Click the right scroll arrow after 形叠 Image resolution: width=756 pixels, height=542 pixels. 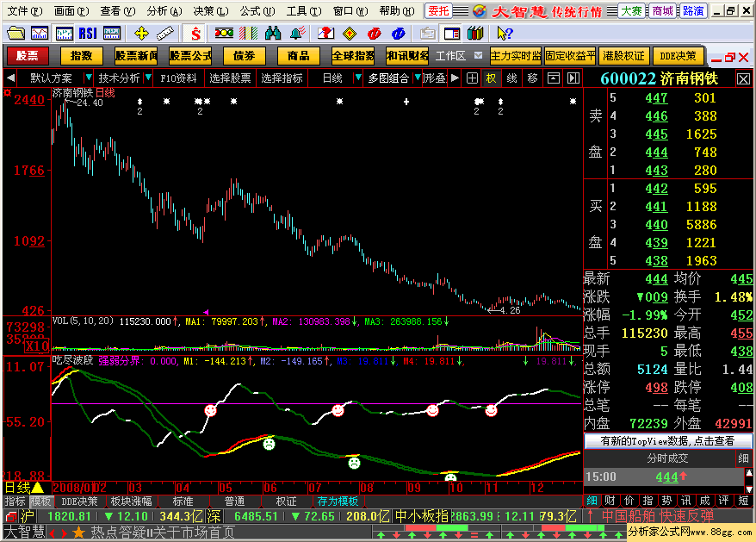455,78
